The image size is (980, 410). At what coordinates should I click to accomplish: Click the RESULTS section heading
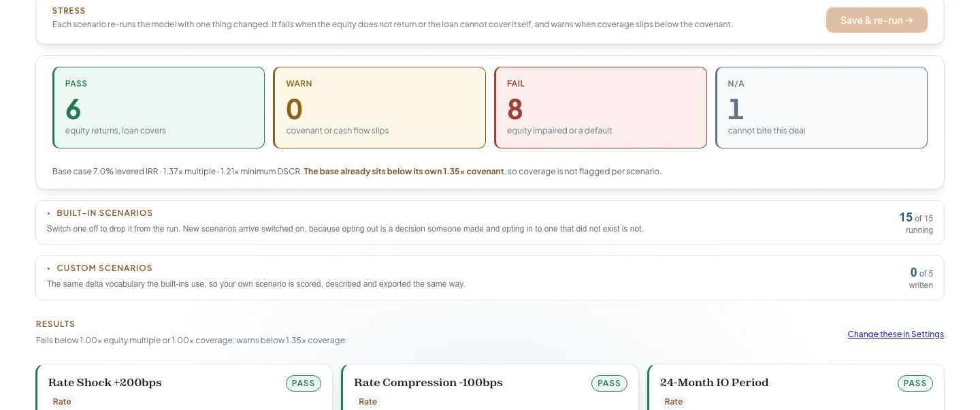pos(56,324)
